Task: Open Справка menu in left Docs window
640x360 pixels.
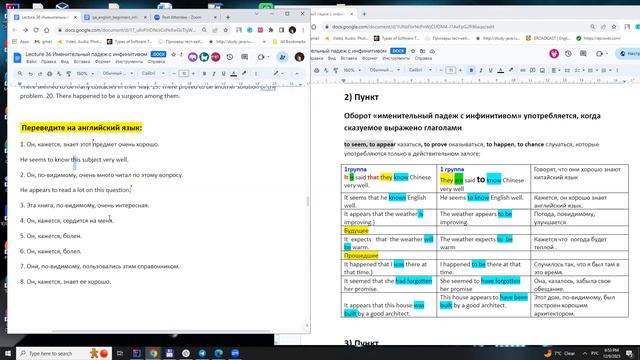Action: tap(156, 62)
